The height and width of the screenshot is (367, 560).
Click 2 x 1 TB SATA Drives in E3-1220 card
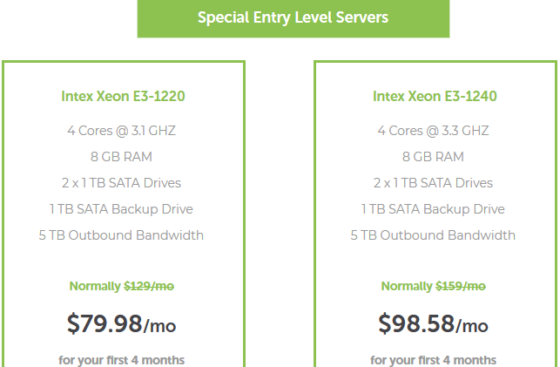point(121,183)
